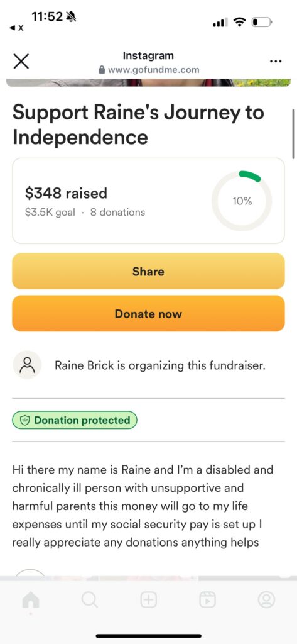Tap the shield icon in Donation protected
Viewport: 297px width, 644px height.
coord(26,420)
